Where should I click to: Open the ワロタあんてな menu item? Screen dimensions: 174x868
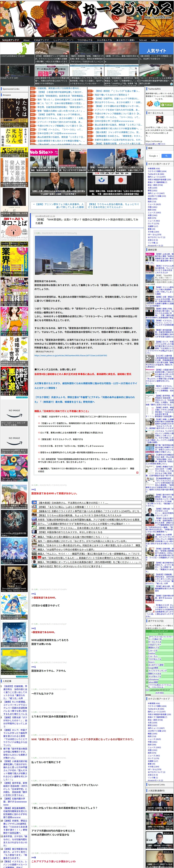coord(85,40)
